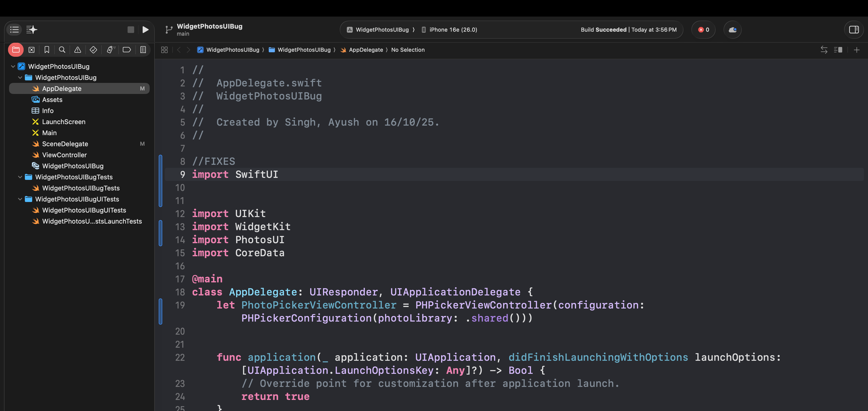Viewport: 868px width, 411px height.
Task: Toggle the editor minimap options
Action: [838, 50]
